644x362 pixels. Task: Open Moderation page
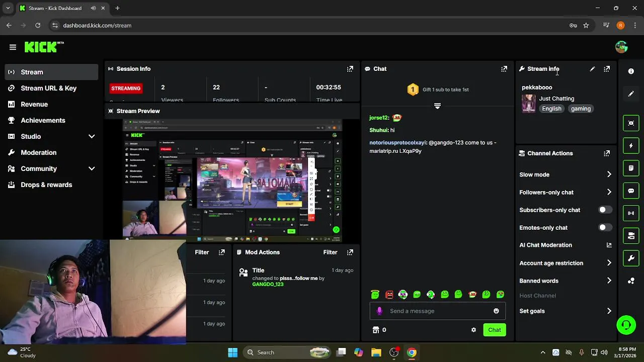click(x=51, y=152)
